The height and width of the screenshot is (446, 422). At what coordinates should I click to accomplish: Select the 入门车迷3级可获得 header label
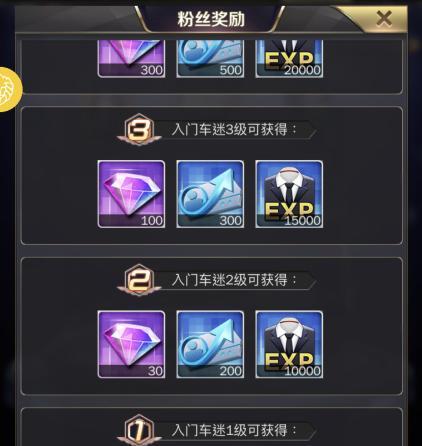point(234,129)
